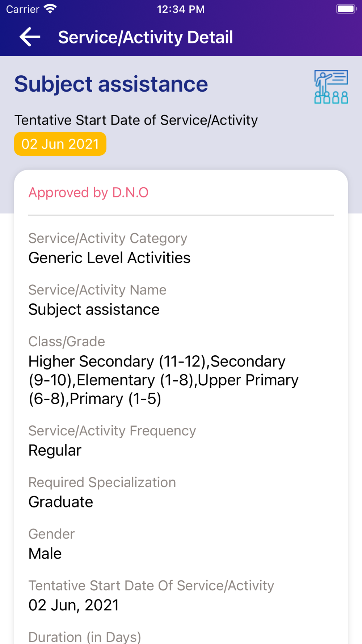Image resolution: width=362 pixels, height=644 pixels.
Task: Click the 12:34 PM clock
Action: (181, 9)
